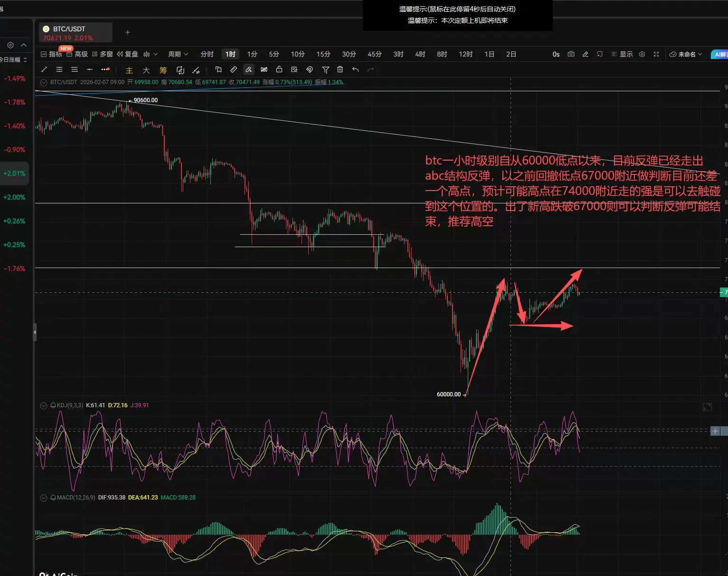Open chart settings hexagon icon in top bar

click(x=642, y=54)
